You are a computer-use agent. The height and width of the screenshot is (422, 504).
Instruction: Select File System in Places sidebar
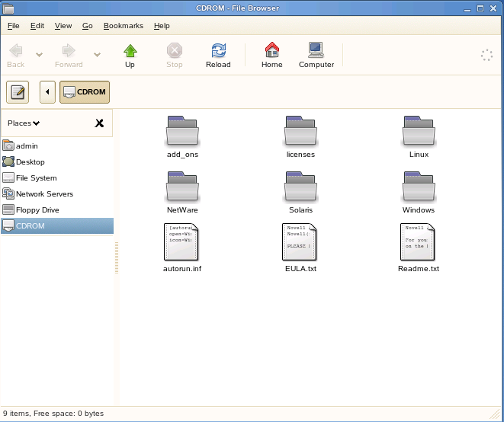click(x=57, y=178)
